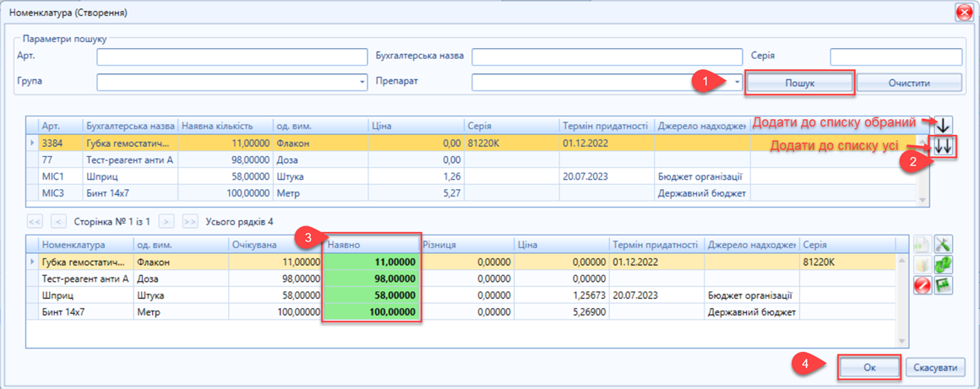Select row with article 77
Image resolution: width=980 pixels, height=389 pixels.
[x=472, y=159]
